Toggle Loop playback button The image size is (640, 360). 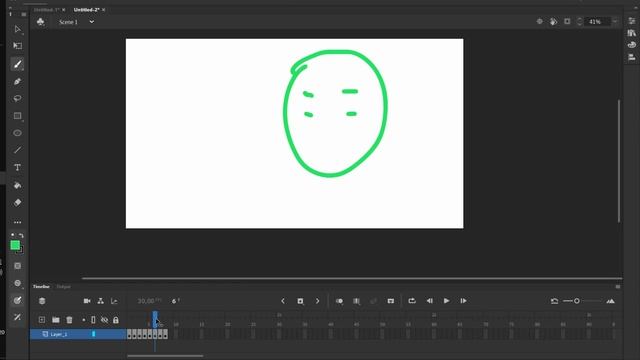click(x=412, y=301)
